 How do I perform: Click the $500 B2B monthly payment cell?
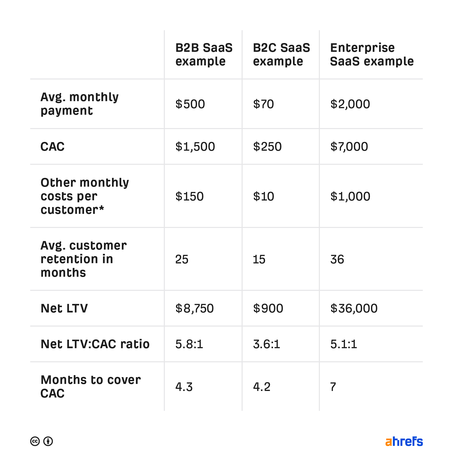190,104
